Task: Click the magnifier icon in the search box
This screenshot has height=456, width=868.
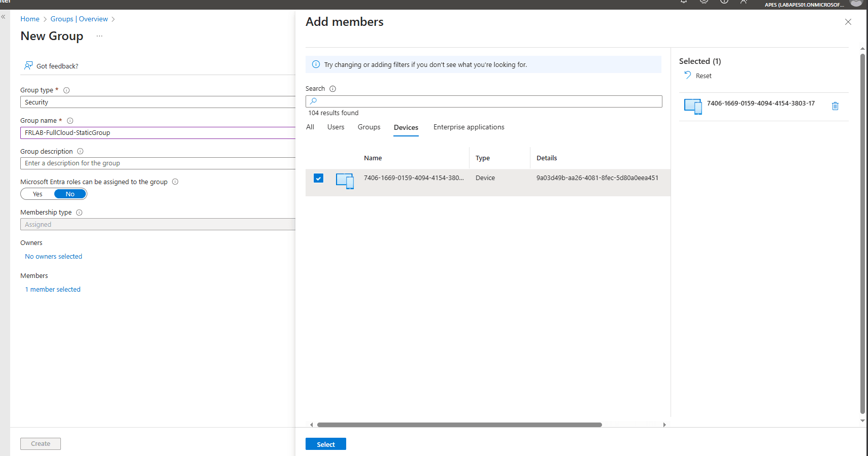Action: (x=313, y=101)
